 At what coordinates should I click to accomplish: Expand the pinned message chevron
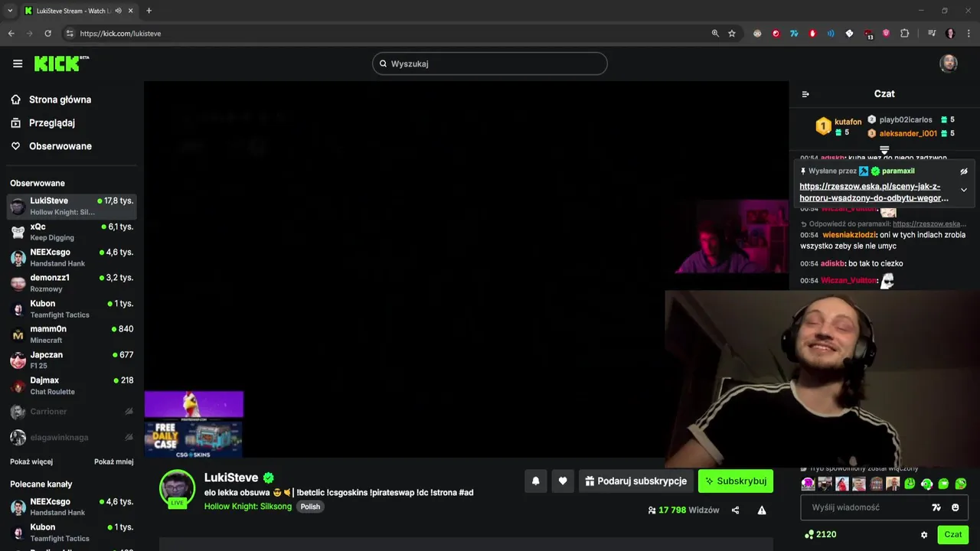tap(964, 190)
